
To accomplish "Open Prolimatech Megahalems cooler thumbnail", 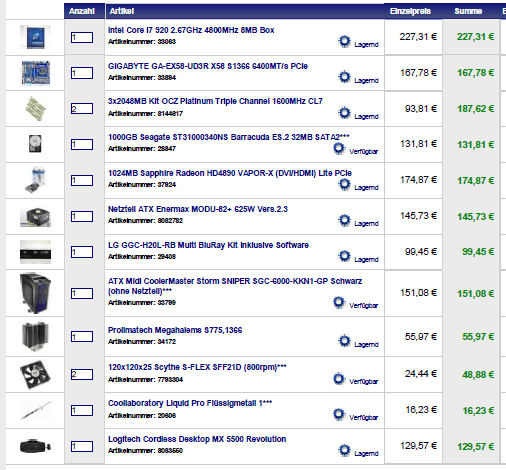I will [x=35, y=337].
